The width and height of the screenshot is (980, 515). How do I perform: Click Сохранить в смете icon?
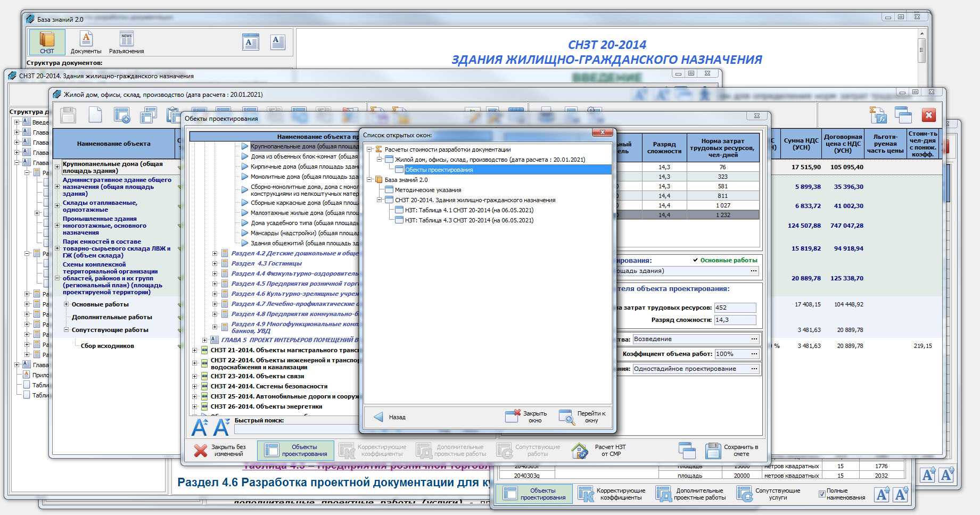(x=713, y=451)
